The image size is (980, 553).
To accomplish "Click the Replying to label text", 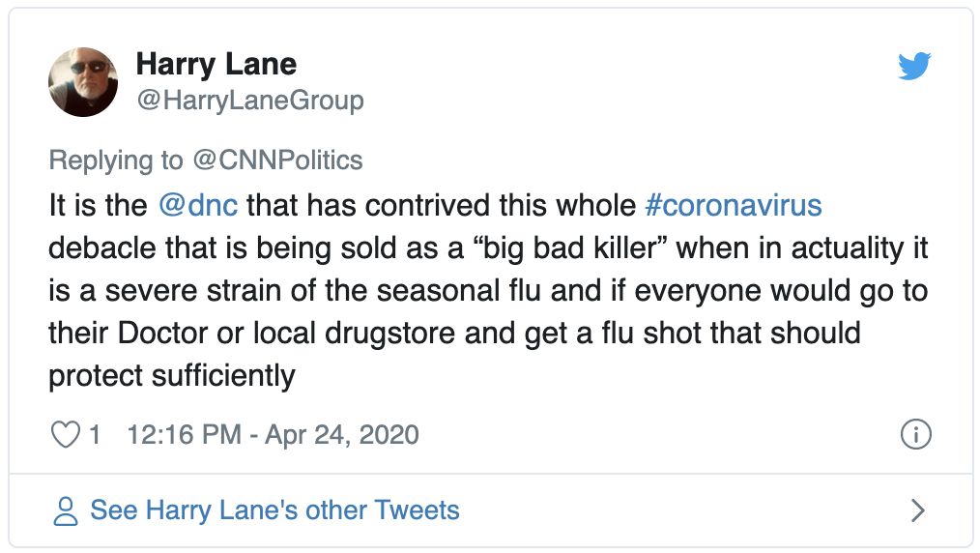I will [116, 160].
